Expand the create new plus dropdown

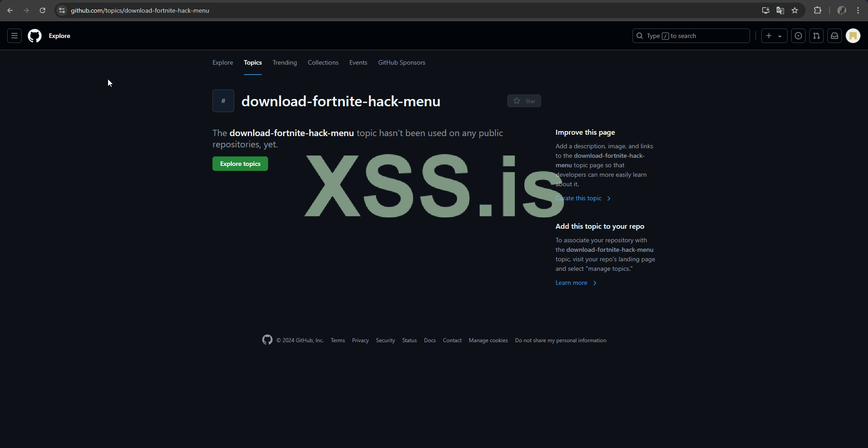pos(774,36)
